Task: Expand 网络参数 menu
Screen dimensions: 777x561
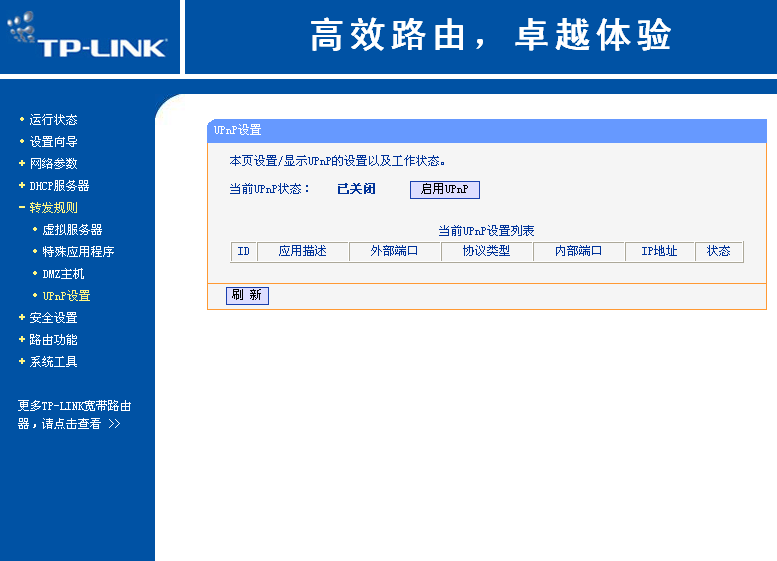Action: 53,164
